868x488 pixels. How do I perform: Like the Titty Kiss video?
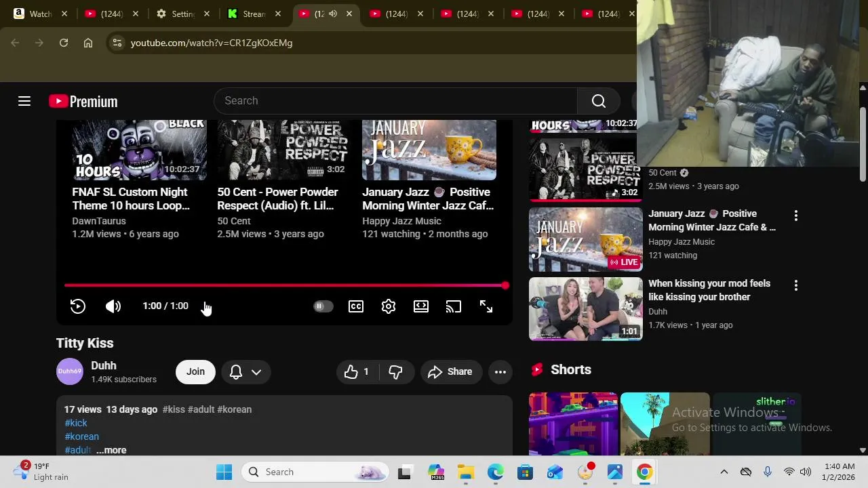click(357, 371)
